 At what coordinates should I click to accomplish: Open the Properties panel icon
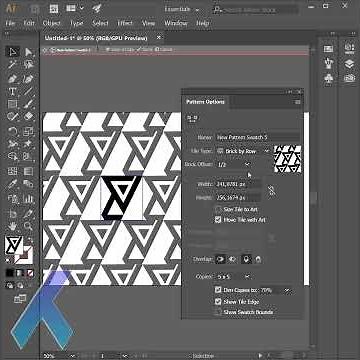[349, 49]
